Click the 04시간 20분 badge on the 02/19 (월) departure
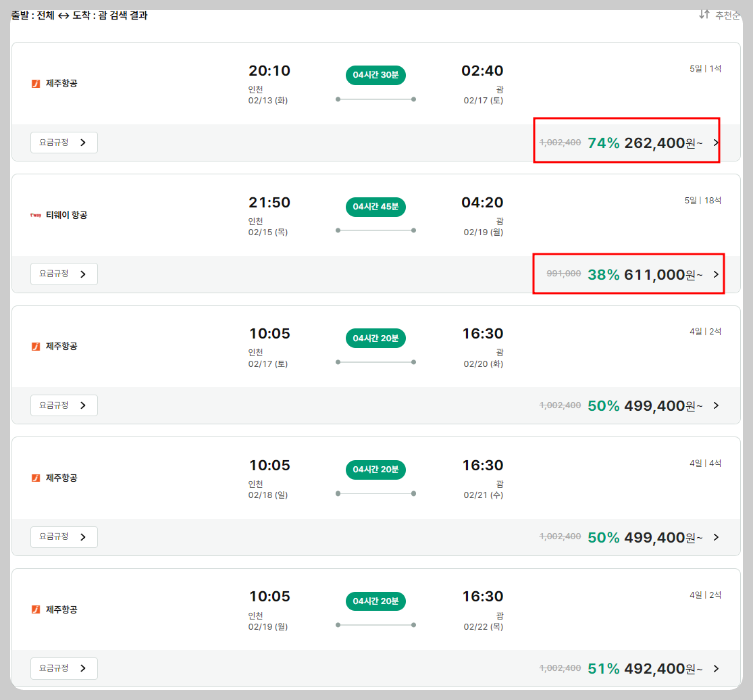The height and width of the screenshot is (700, 753). [x=375, y=601]
